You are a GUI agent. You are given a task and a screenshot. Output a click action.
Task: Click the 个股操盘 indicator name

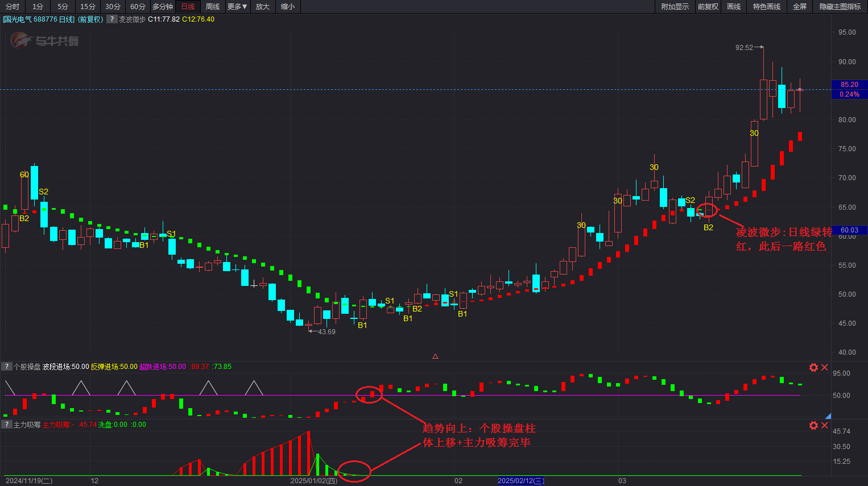coord(27,367)
